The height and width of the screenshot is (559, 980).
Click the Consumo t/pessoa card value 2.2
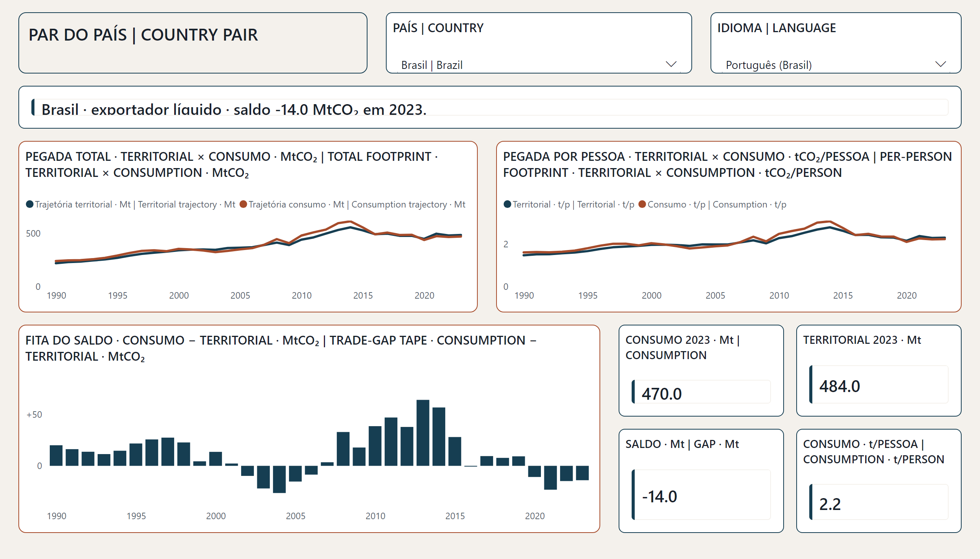830,504
